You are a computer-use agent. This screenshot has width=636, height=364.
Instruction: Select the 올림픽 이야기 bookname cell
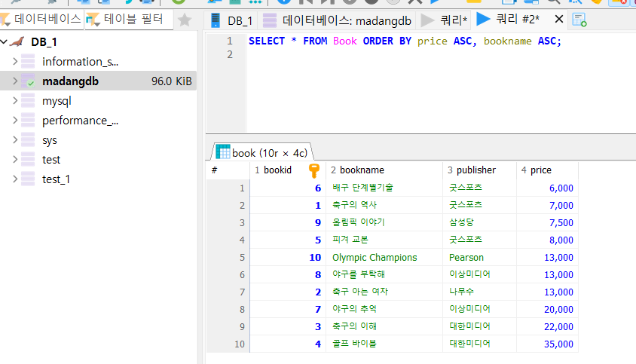[x=384, y=222]
